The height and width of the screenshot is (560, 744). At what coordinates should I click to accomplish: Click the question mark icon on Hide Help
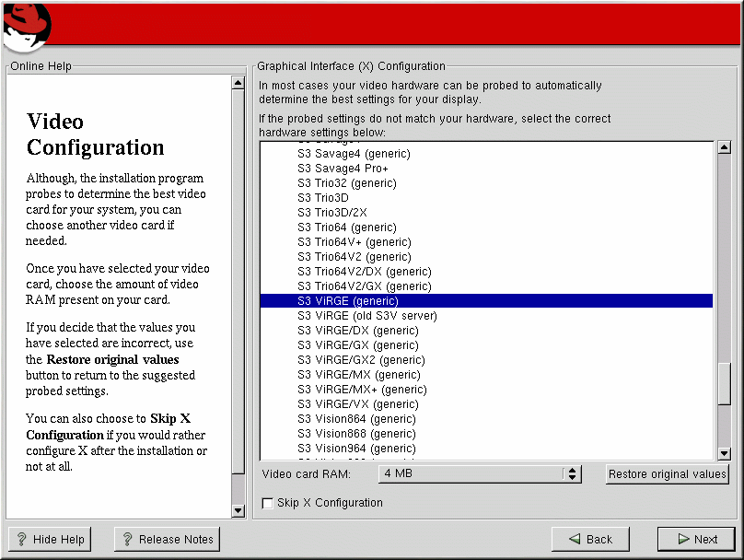click(x=22, y=539)
